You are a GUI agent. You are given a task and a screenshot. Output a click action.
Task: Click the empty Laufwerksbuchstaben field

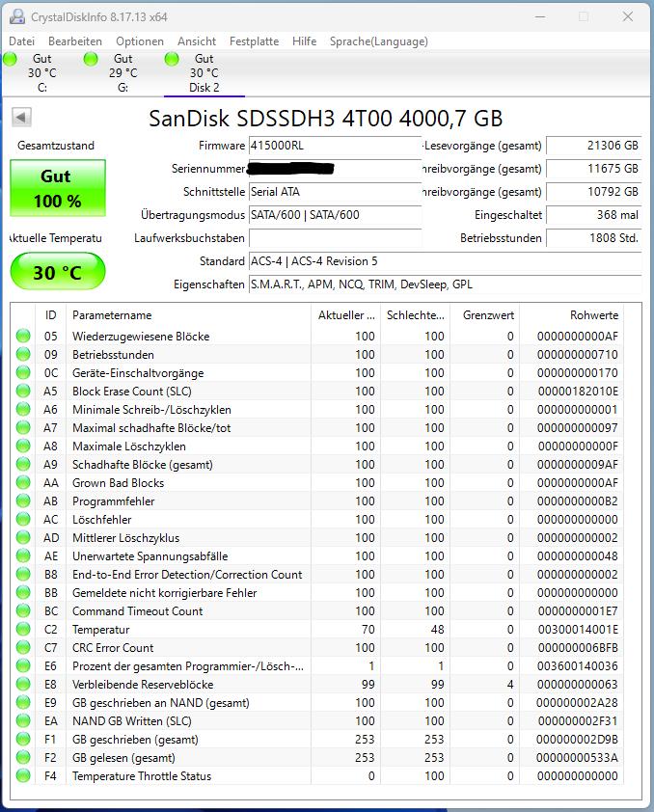(x=335, y=238)
